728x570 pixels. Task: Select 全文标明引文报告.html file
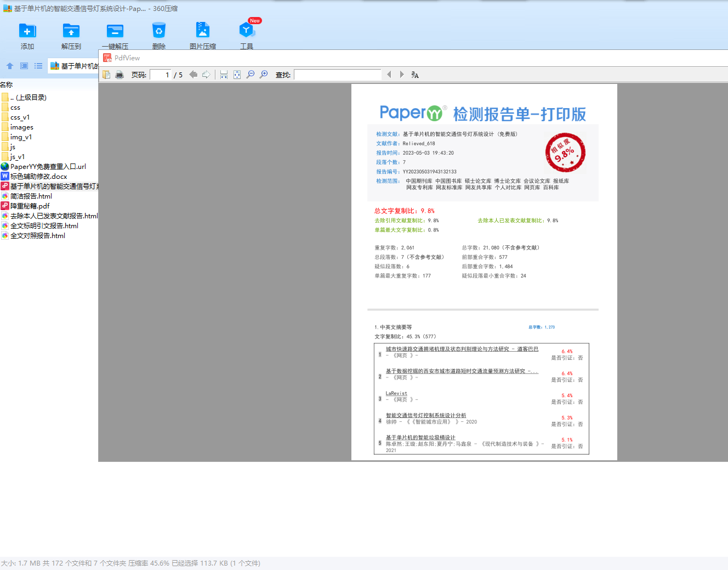40,225
